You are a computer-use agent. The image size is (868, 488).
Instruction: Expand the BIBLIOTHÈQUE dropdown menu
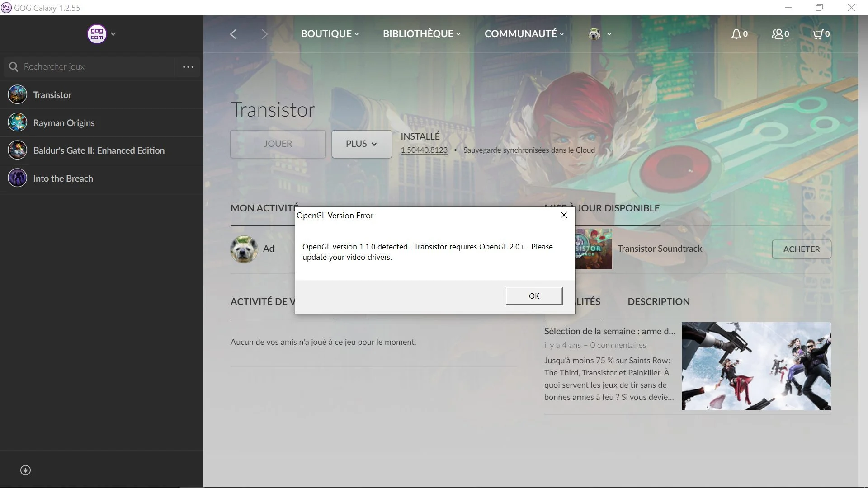tap(421, 34)
